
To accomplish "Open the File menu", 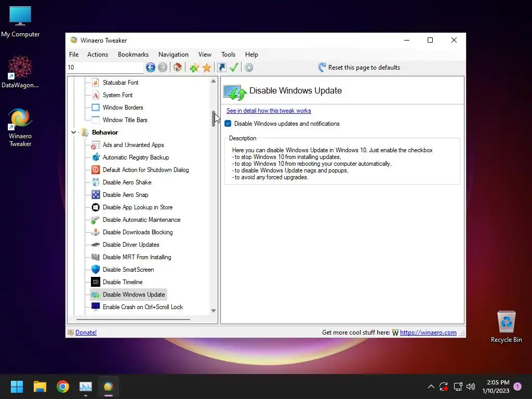I will (74, 54).
